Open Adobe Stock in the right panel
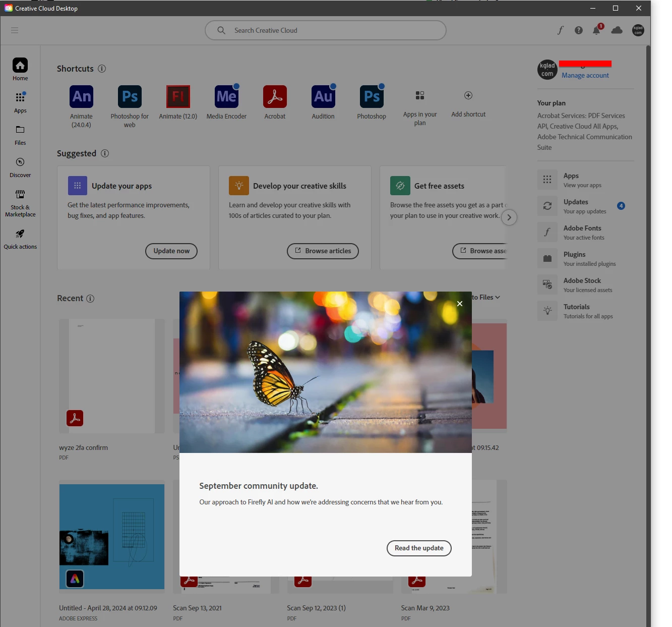The width and height of the screenshot is (672, 627). [585, 284]
